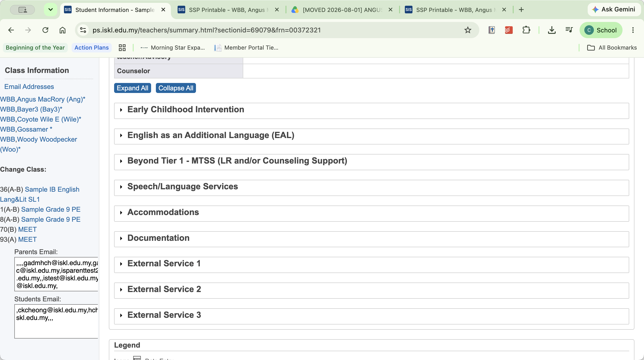
Task: Open the media control playlist icon
Action: (x=569, y=30)
